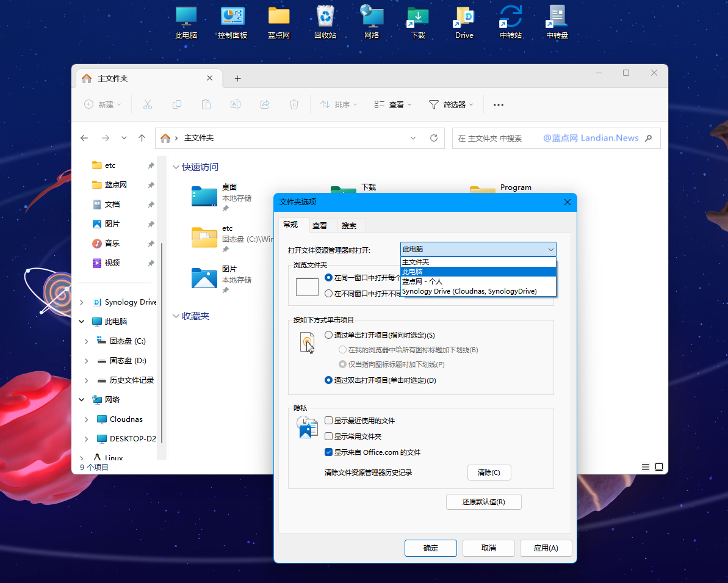
Task: Collapse the 快速访问 section
Action: (x=176, y=167)
